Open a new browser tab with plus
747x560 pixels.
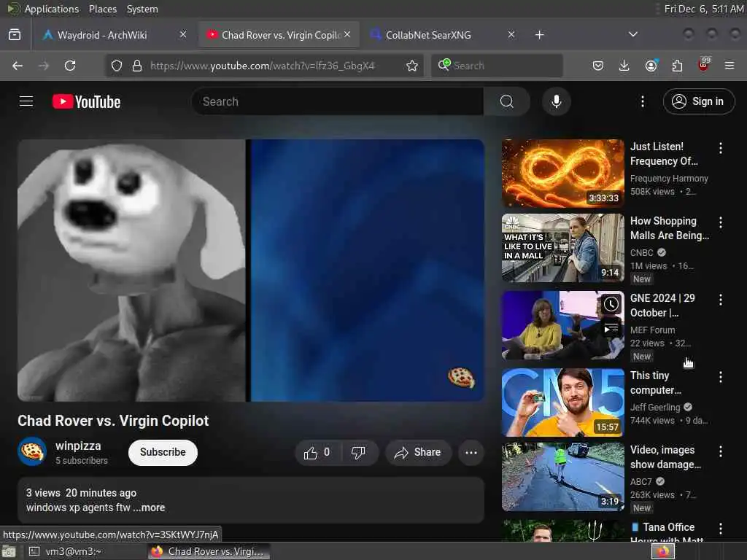539,35
